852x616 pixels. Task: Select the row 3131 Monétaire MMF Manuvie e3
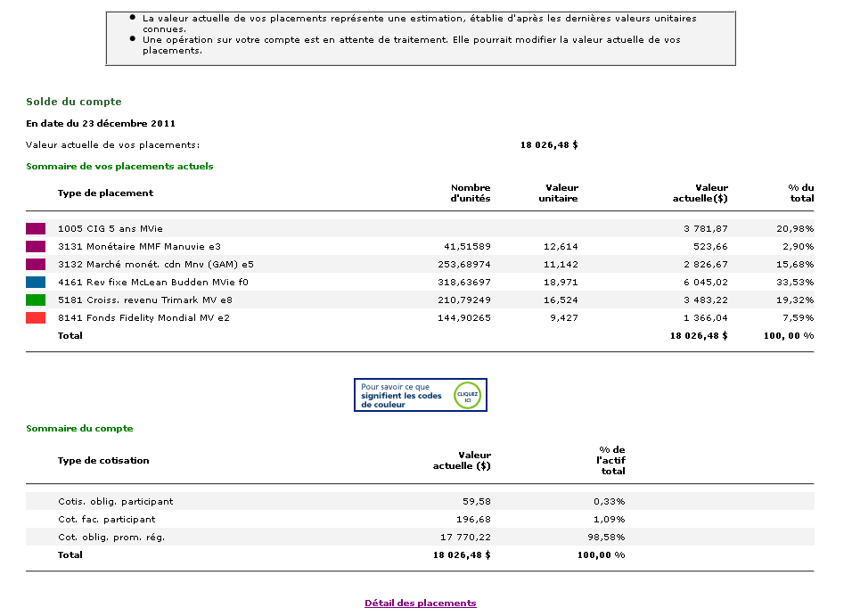420,246
